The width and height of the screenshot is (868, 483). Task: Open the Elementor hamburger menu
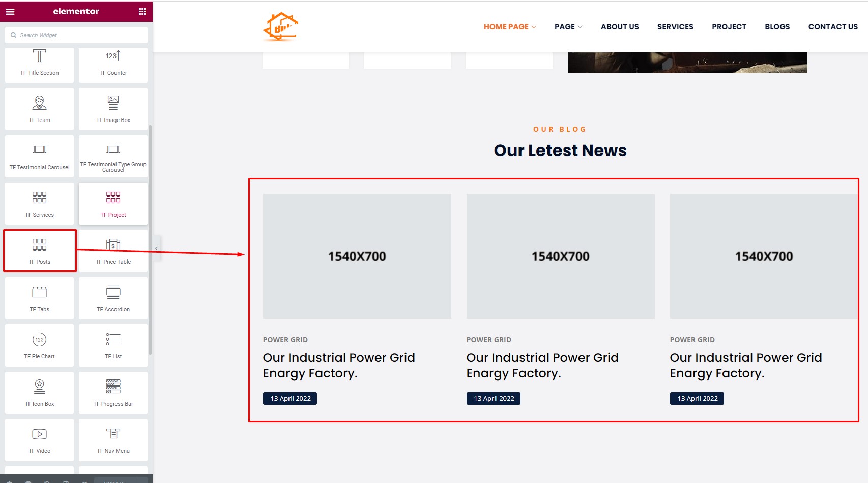[x=10, y=11]
